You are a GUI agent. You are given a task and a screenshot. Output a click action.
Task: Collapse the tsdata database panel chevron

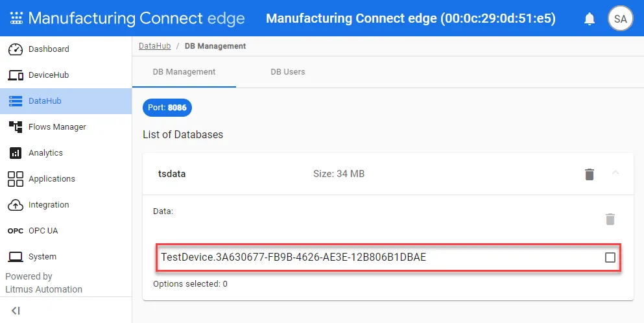coord(615,173)
